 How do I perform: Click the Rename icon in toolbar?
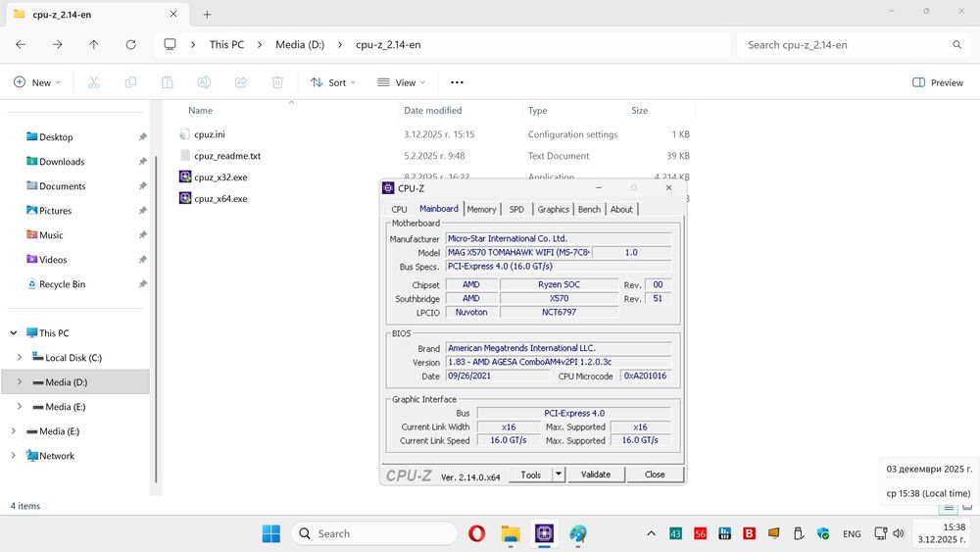pos(204,82)
